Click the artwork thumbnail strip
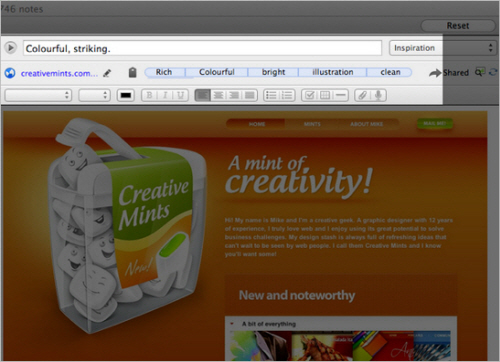The height and width of the screenshot is (362, 500). [340, 346]
